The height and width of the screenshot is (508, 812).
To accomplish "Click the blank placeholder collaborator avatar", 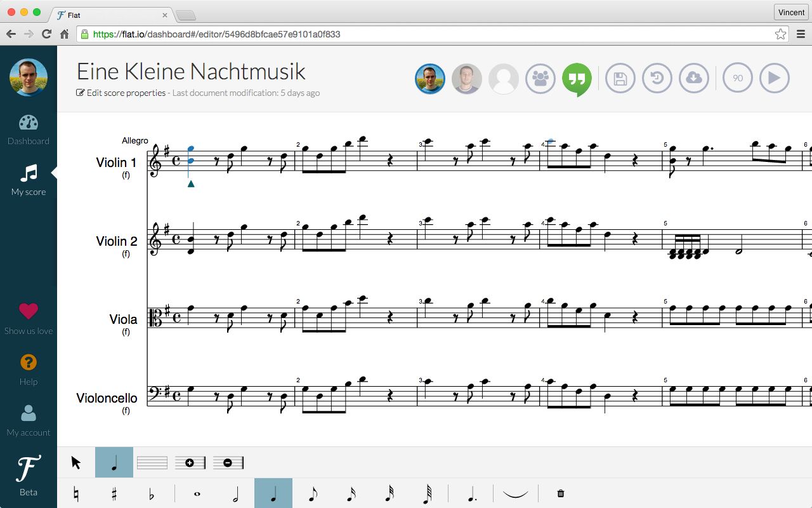I will click(504, 79).
